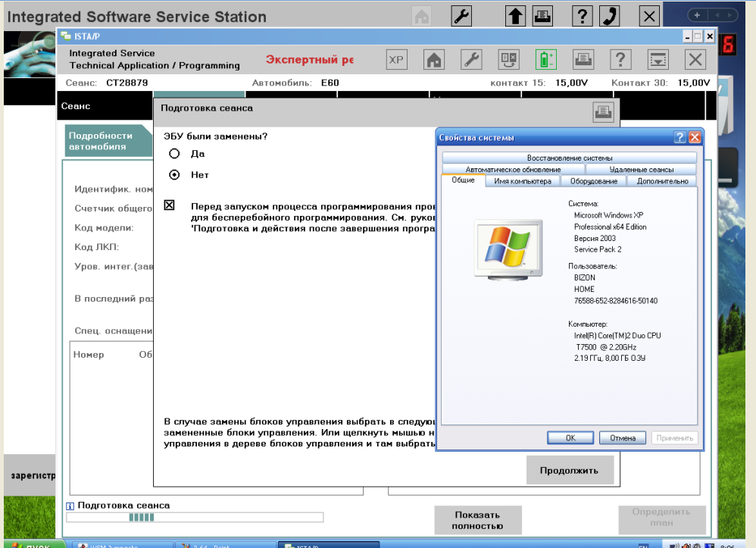Click the X end session icon in ISTA/P toolbar
Viewport: 756px width, 548px height.
[x=695, y=60]
